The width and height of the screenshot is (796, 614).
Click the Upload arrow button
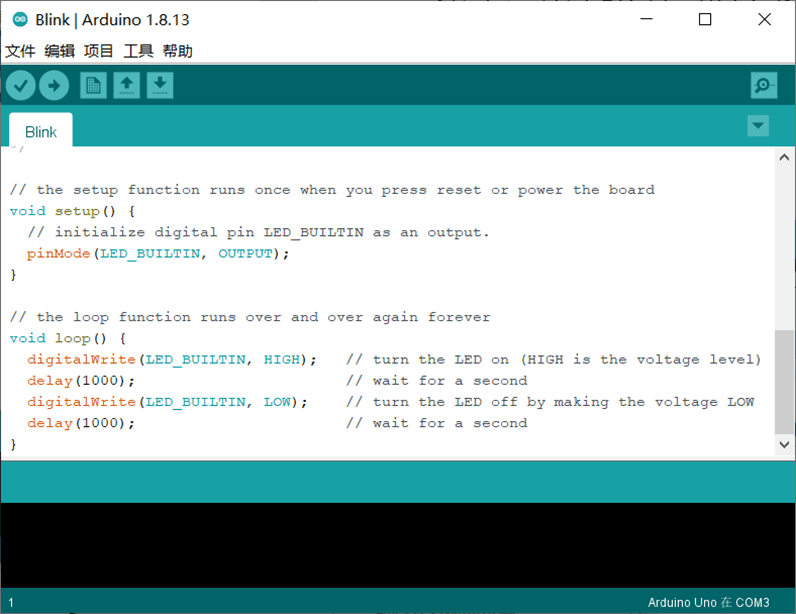coord(54,85)
